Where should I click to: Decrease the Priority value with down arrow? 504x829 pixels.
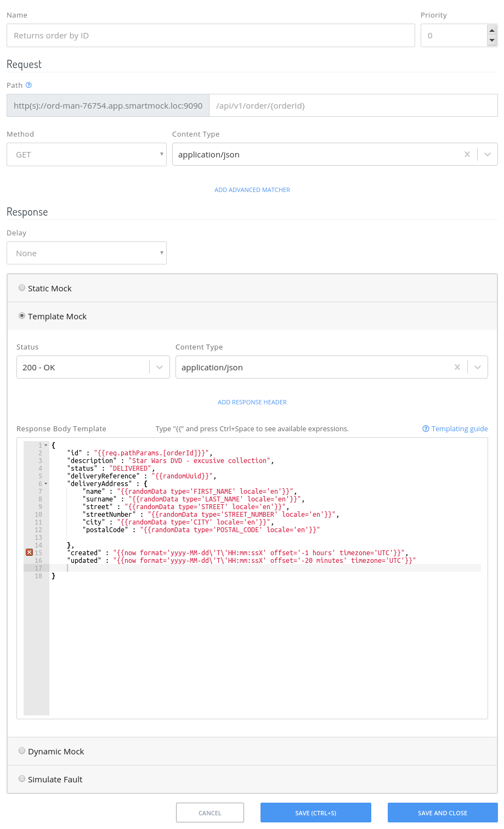(491, 41)
